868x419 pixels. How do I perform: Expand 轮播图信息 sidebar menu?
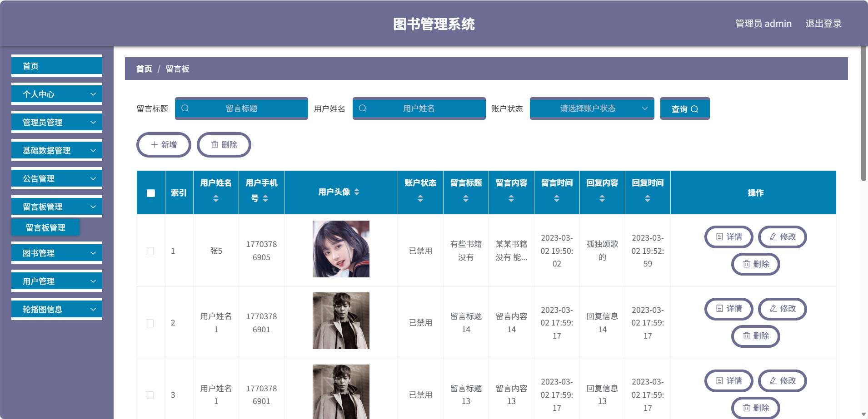pos(57,309)
